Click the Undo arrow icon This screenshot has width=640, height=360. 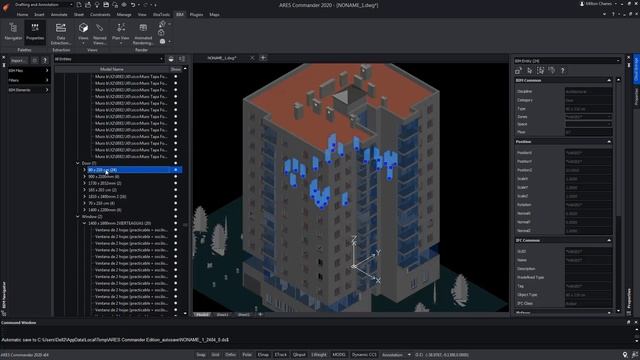pyautogui.click(x=133, y=5)
